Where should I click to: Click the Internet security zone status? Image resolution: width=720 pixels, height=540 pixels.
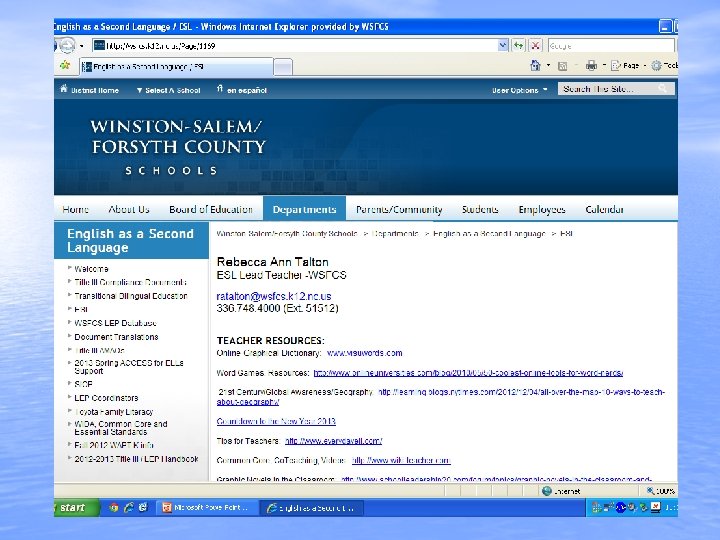(561, 491)
